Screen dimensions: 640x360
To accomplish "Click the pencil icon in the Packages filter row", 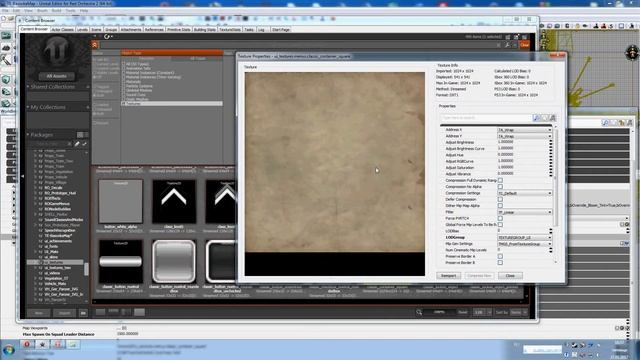I will [77, 144].
